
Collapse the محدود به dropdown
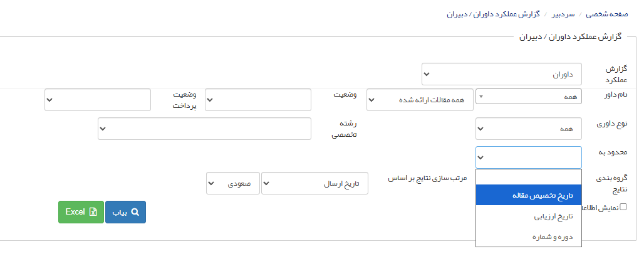(x=529, y=157)
